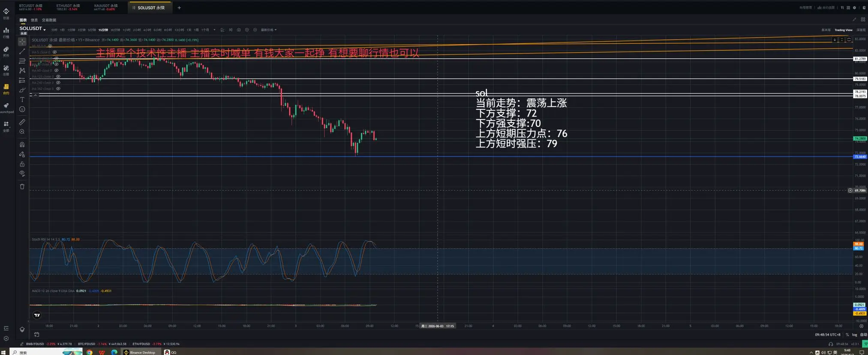Select the trend line drawing tool
Image resolution: width=868 pixels, height=355 pixels.
pos(22,51)
